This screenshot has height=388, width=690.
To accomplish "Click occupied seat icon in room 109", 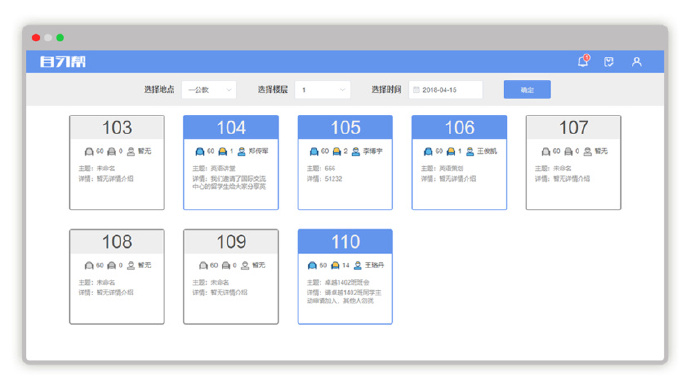I will point(226,265).
